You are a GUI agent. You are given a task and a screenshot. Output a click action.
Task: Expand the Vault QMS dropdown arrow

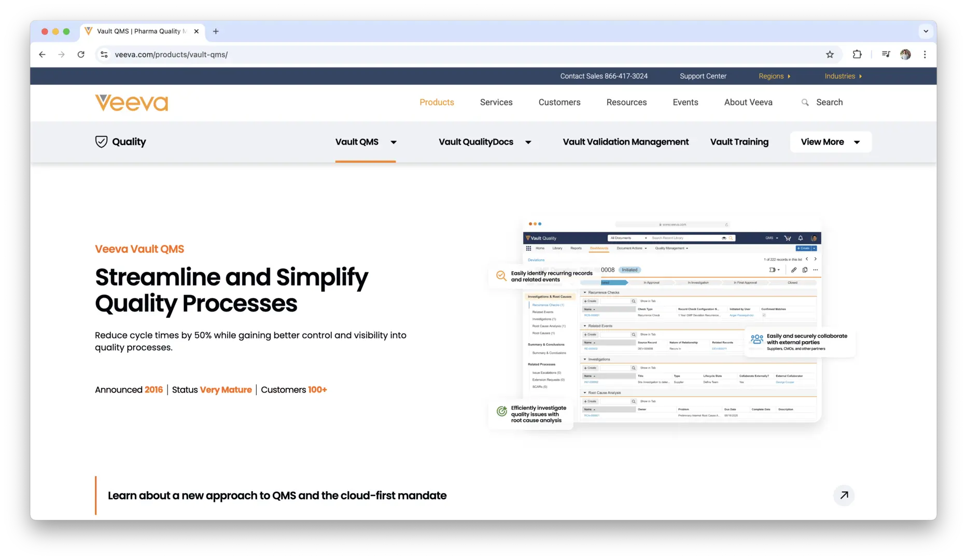tap(394, 142)
